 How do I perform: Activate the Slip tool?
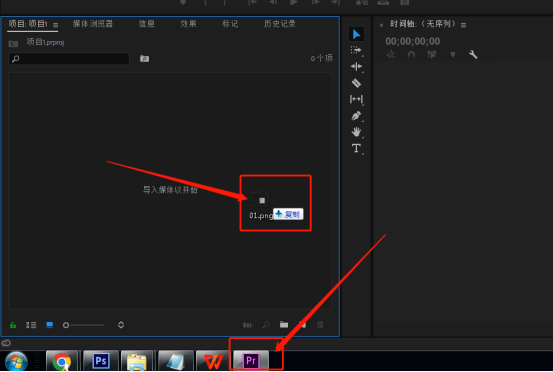[x=356, y=99]
